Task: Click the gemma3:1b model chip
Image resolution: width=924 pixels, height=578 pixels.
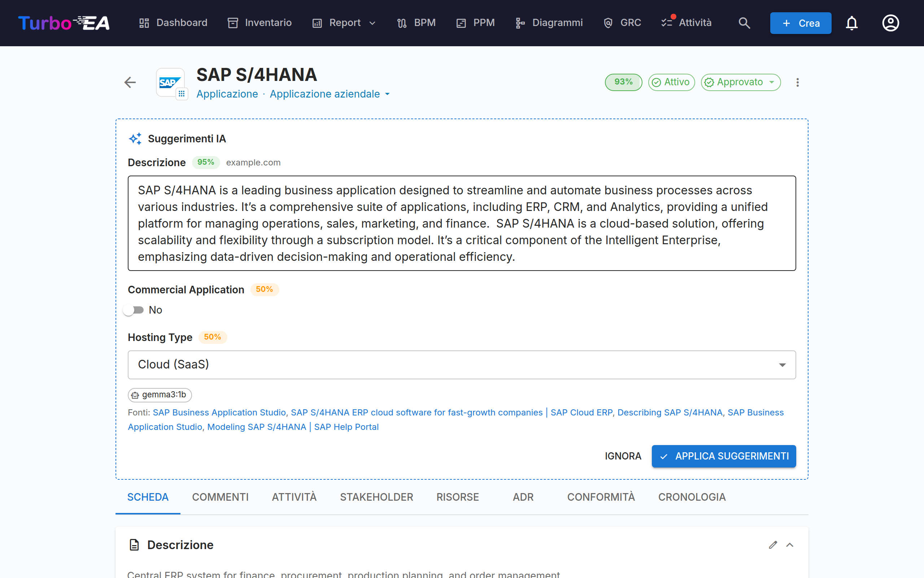Action: pos(160,395)
